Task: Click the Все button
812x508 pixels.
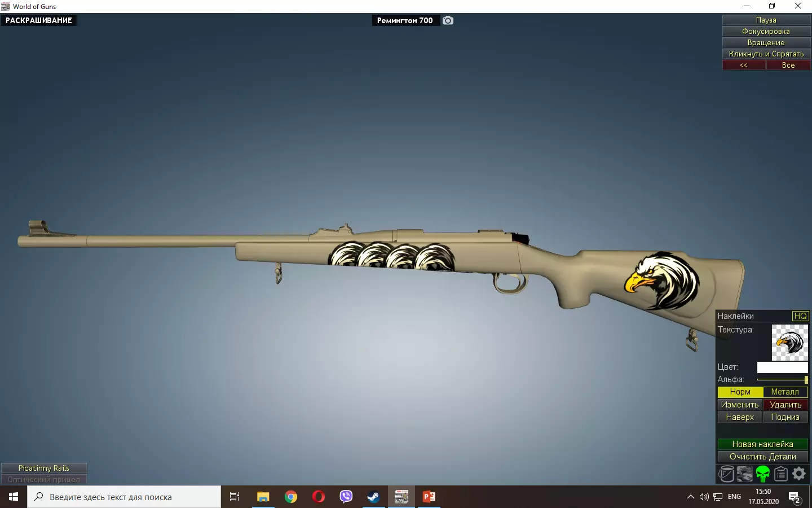Action: (788, 65)
